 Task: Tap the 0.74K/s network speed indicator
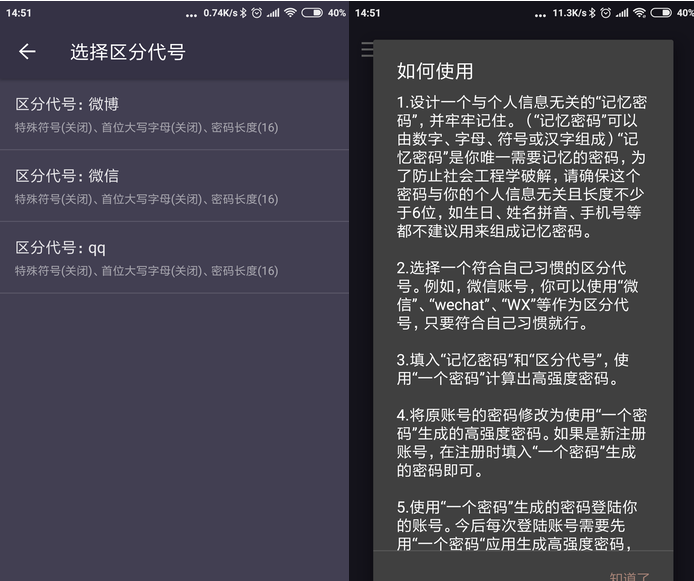(x=220, y=13)
